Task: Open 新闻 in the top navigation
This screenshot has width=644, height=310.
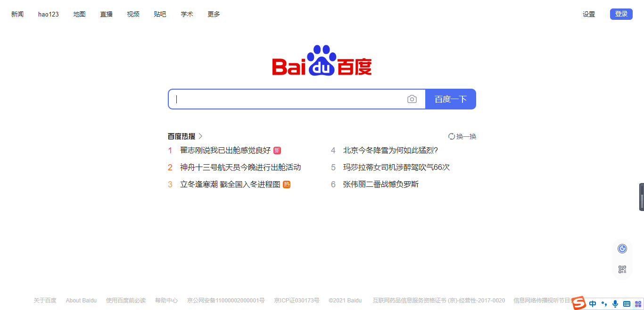Action: (x=17, y=14)
